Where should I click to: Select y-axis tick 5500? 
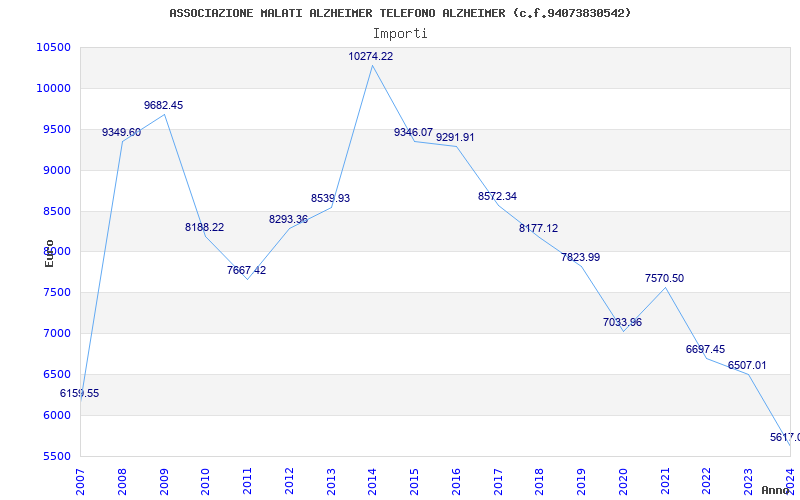pos(56,456)
